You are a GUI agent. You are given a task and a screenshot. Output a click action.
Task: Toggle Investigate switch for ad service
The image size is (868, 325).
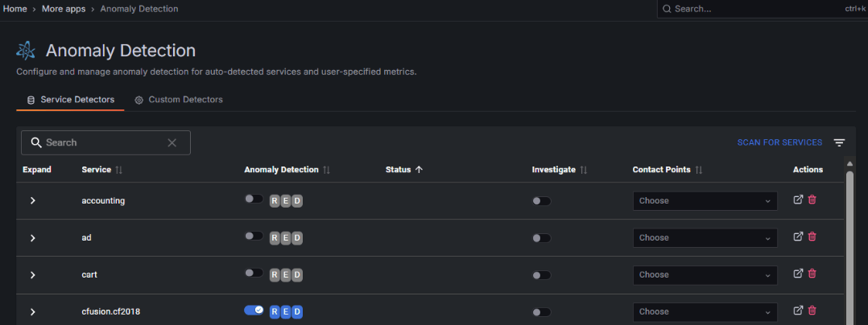tap(541, 238)
